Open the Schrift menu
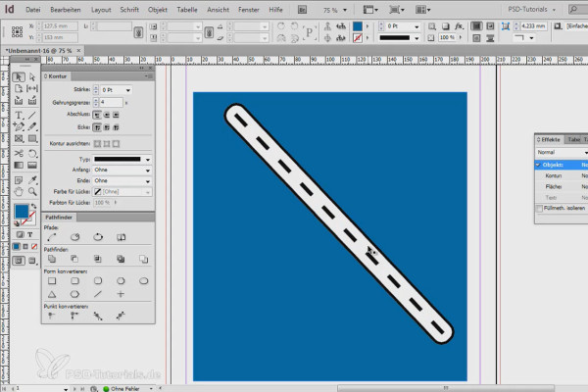 (129, 10)
